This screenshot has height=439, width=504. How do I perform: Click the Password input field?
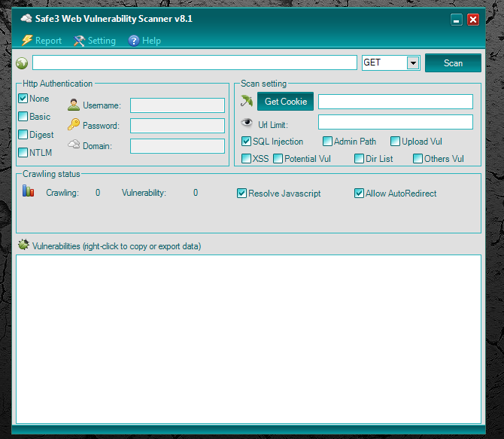(178, 126)
